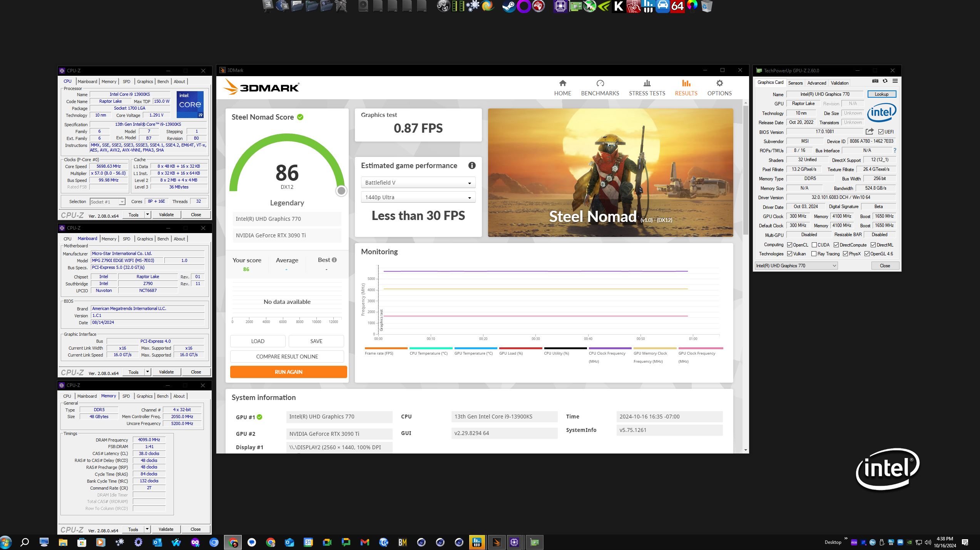Click the info icon beside Estimated game performance
This screenshot has height=550, width=980.
(x=472, y=165)
